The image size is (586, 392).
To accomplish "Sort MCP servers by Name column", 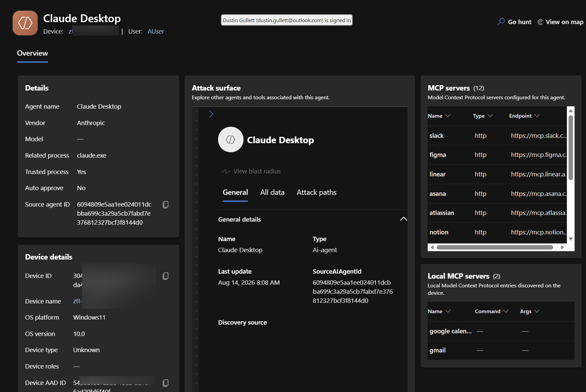I will 439,116.
